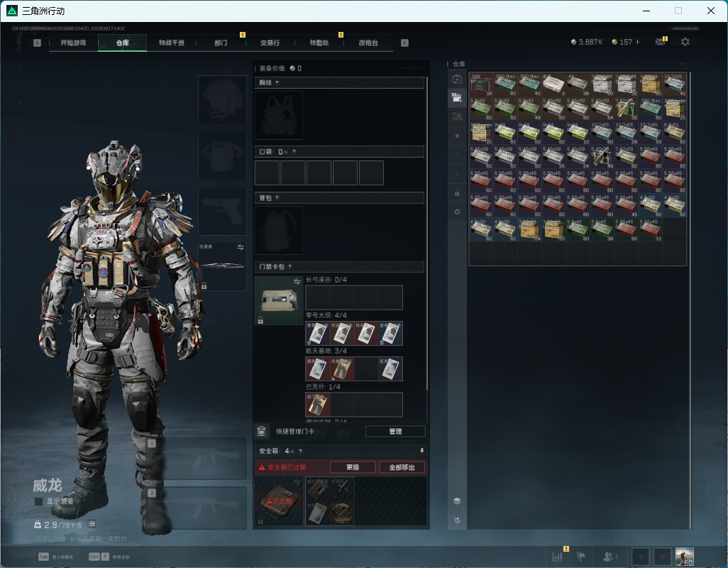Switch to the 特战干员 tab
Viewport: 728px width, 568px height.
point(171,43)
